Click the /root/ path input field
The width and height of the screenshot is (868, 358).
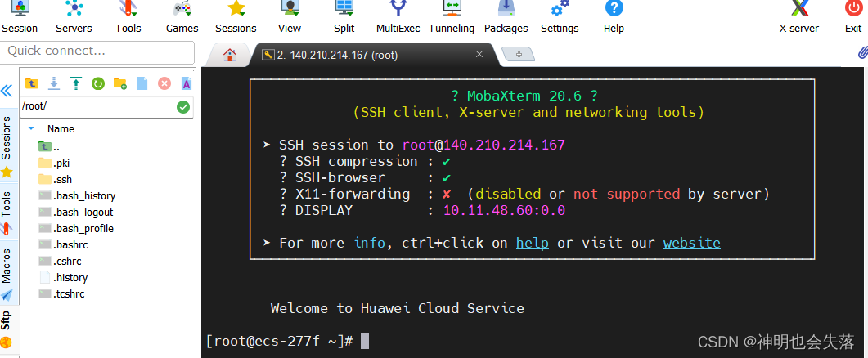coord(97,106)
